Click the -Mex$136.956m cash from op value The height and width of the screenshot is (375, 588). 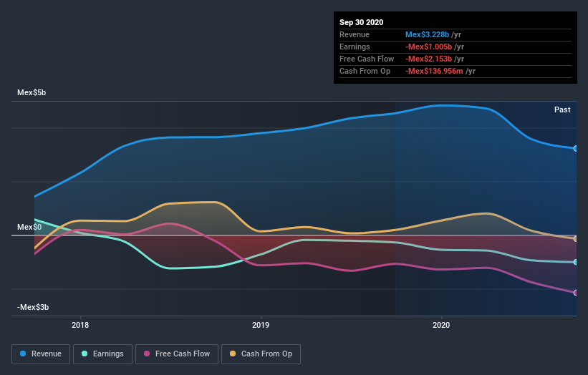coord(434,71)
